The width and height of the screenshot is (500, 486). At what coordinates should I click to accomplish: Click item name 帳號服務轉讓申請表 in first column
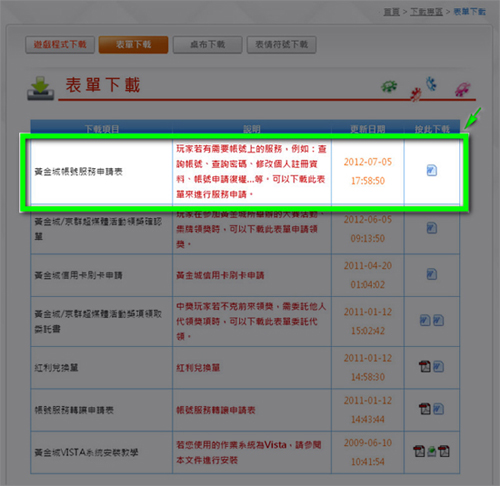74,410
